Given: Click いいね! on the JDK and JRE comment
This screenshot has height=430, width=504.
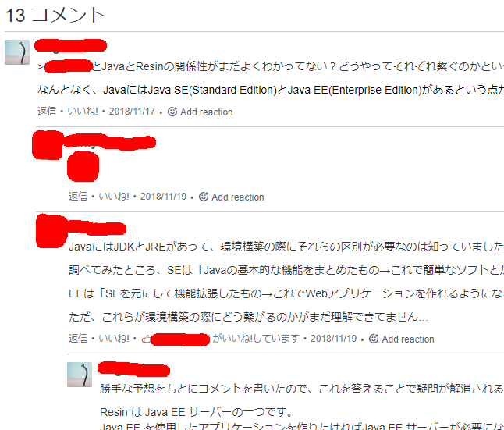Looking at the screenshot, I should click(x=114, y=339).
